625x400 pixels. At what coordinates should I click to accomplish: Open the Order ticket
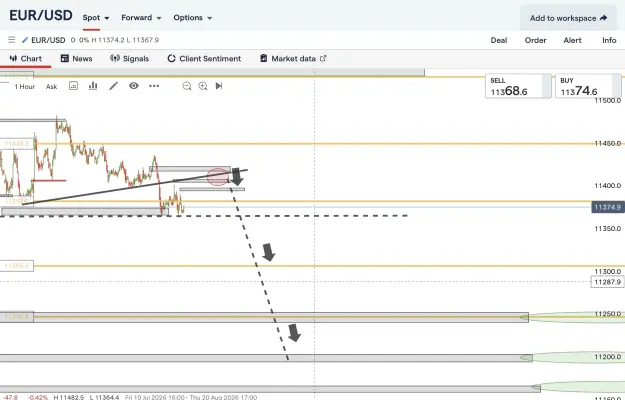tap(535, 40)
